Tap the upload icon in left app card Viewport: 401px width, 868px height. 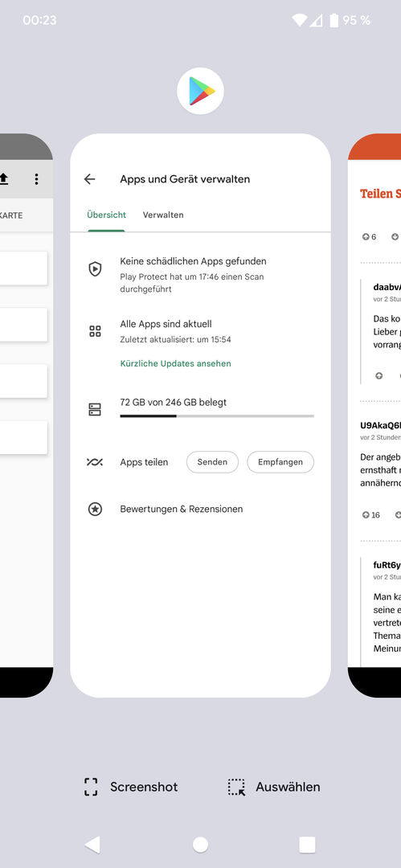[x=3, y=178]
